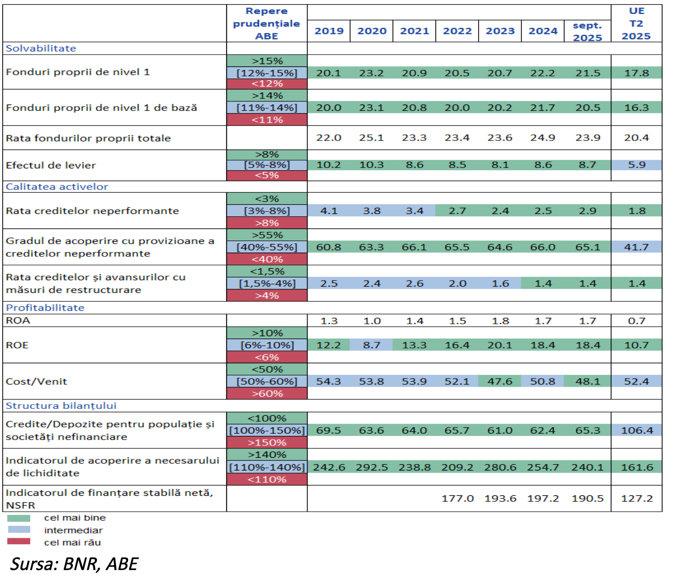Click the "Solvabilitate" section heading
The image size is (699, 577).
click(41, 48)
